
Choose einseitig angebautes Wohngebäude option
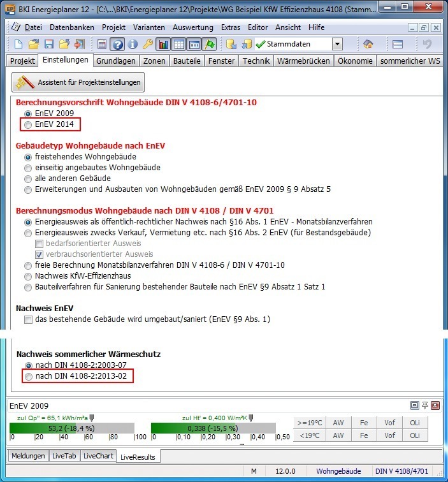point(28,168)
